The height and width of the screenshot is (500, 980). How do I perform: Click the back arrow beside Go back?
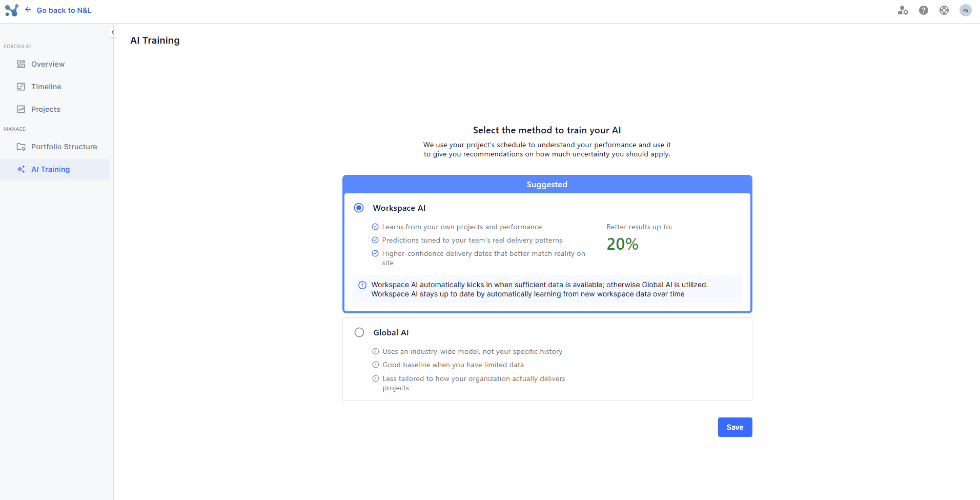[28, 10]
